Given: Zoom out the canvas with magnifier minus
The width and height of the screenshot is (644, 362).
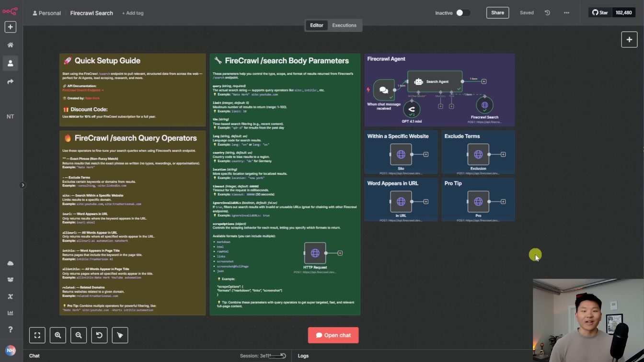Looking at the screenshot, I should click(79, 335).
